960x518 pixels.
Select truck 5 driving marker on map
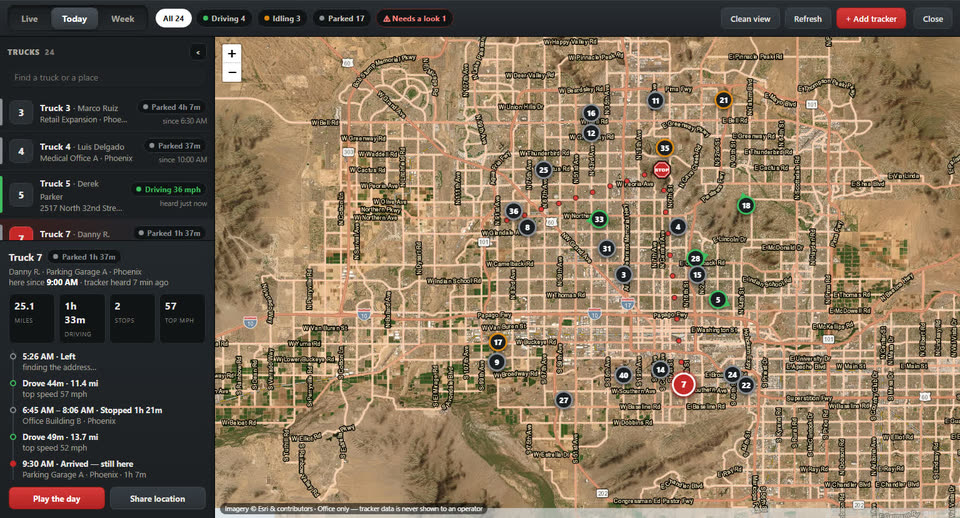[718, 300]
